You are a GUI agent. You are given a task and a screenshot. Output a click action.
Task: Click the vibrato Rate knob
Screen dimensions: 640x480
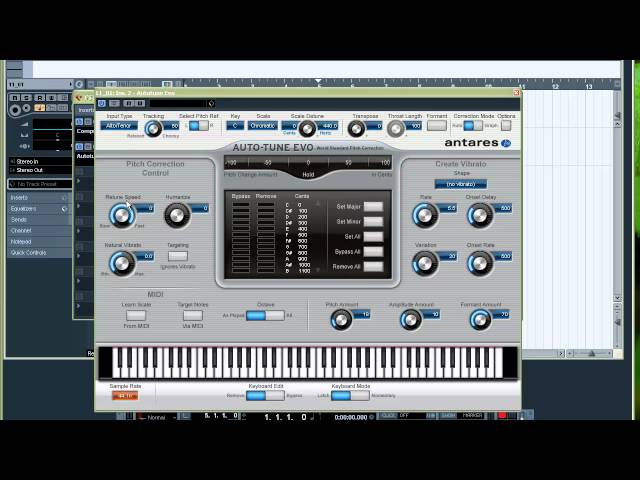click(424, 215)
